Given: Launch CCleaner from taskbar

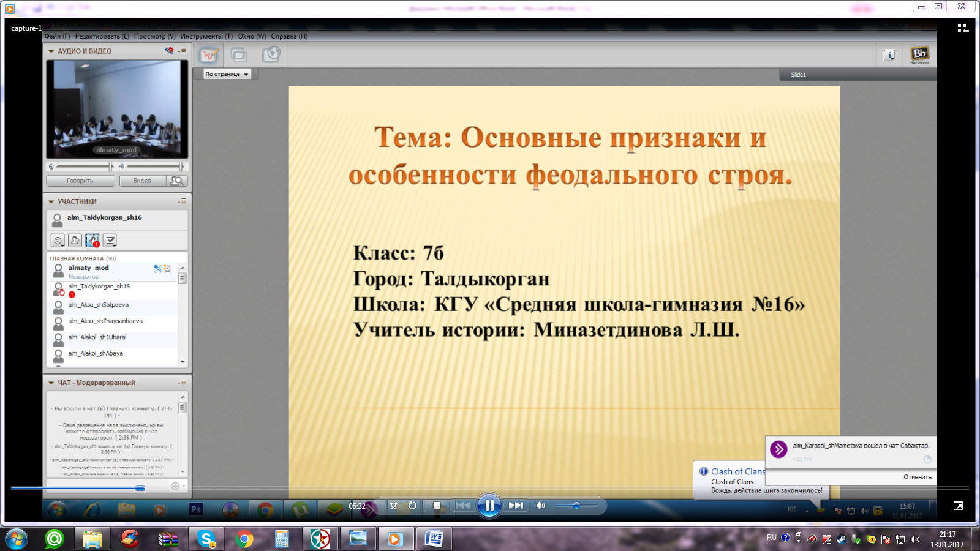Looking at the screenshot, I should point(130,539).
